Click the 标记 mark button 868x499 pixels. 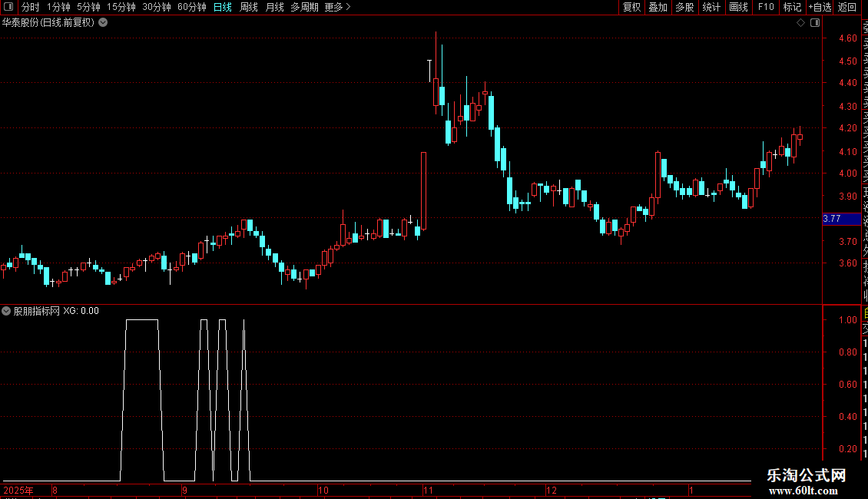[792, 7]
